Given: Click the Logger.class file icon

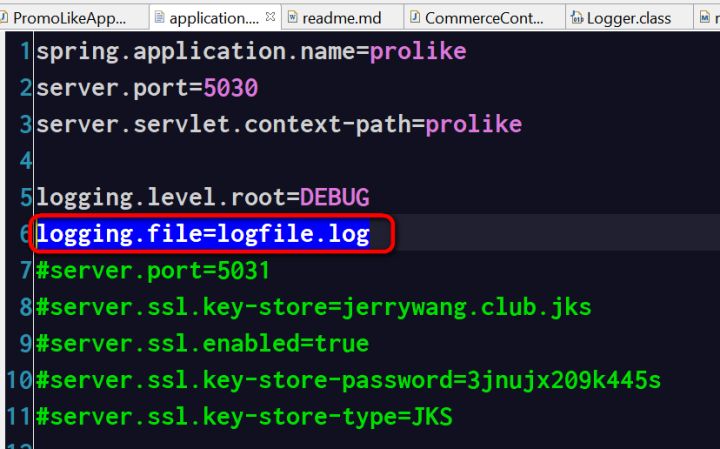Looking at the screenshot, I should click(577, 17).
